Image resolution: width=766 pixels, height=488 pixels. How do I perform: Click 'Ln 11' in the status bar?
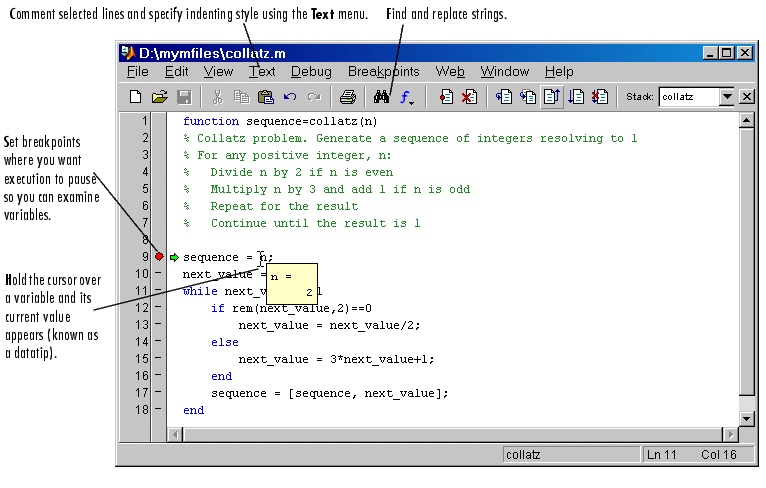coord(661,455)
